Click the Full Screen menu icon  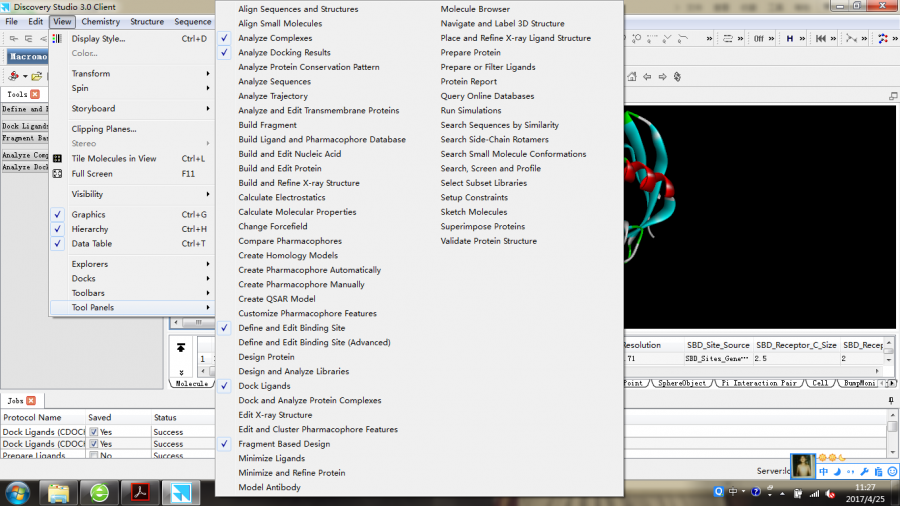57,173
